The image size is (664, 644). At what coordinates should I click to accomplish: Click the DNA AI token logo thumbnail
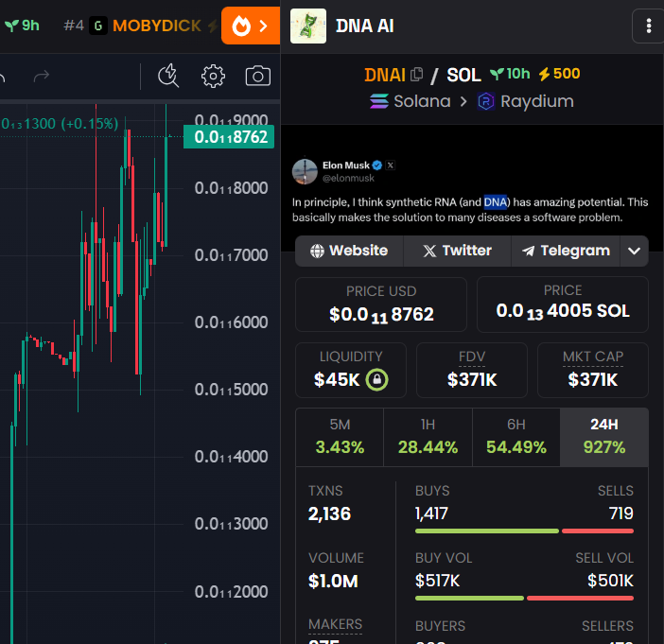[307, 26]
